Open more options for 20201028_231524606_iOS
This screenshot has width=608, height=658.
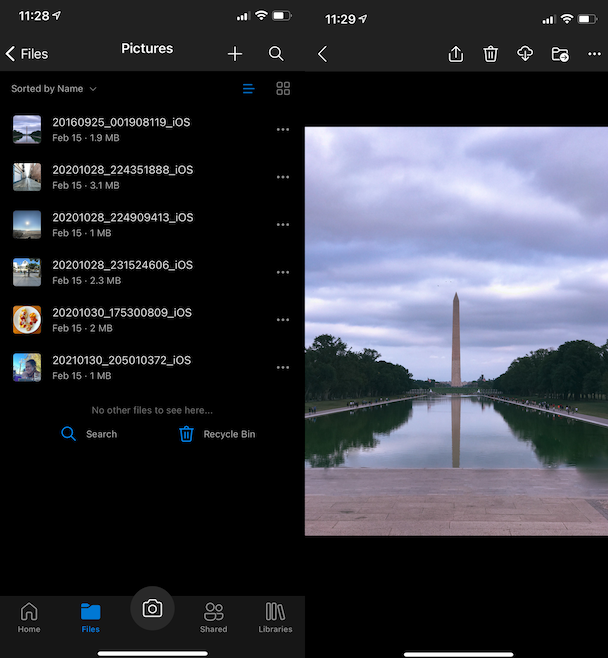[x=283, y=272]
